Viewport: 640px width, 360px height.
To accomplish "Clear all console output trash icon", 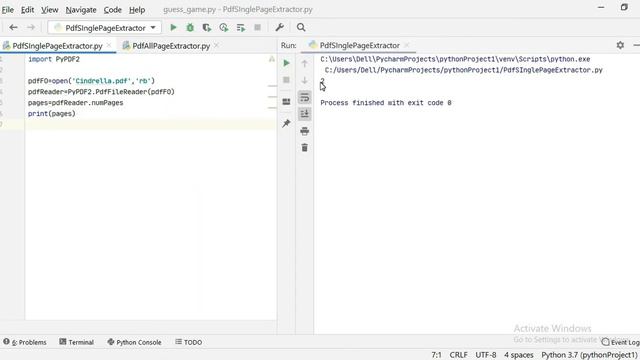I will point(304,148).
